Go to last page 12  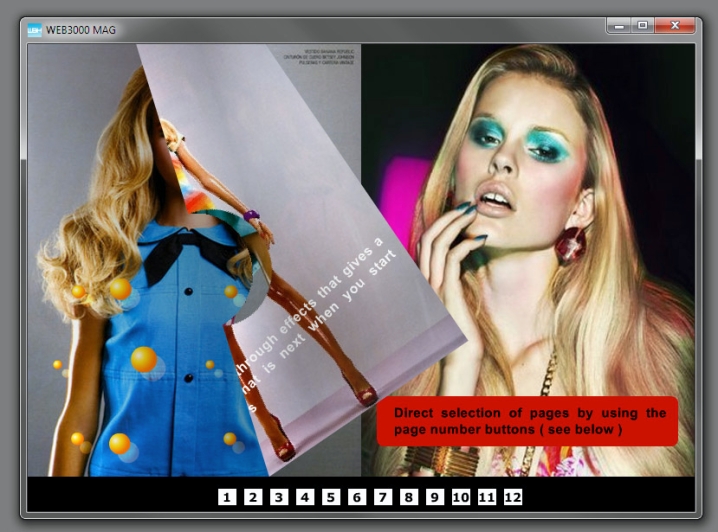pyautogui.click(x=513, y=496)
